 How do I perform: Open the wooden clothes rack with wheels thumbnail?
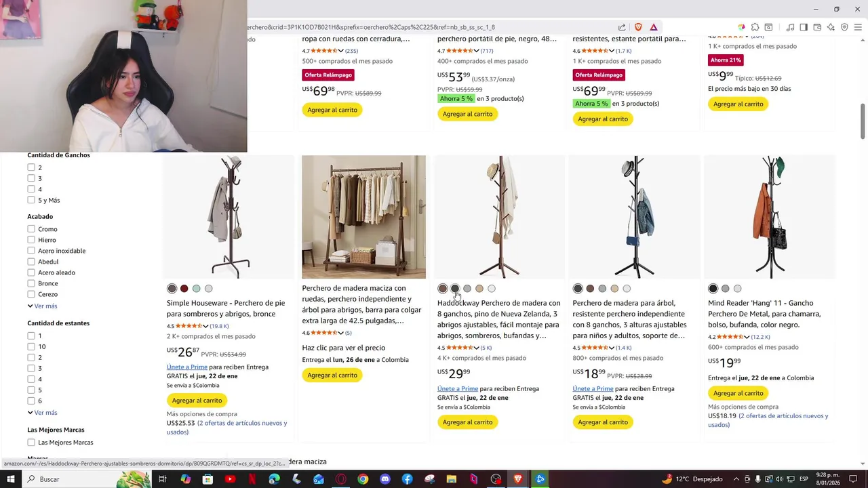(x=363, y=217)
